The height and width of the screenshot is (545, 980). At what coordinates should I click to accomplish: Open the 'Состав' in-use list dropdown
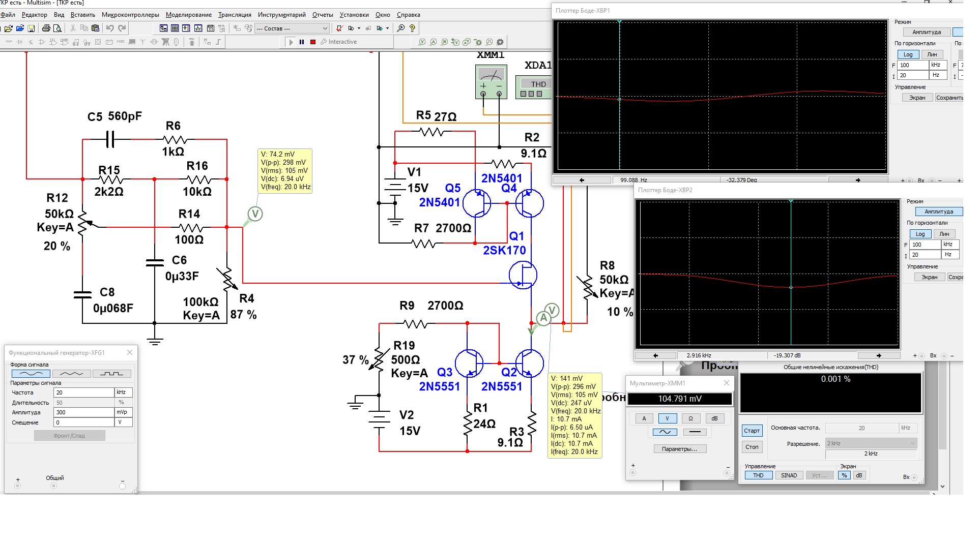325,28
